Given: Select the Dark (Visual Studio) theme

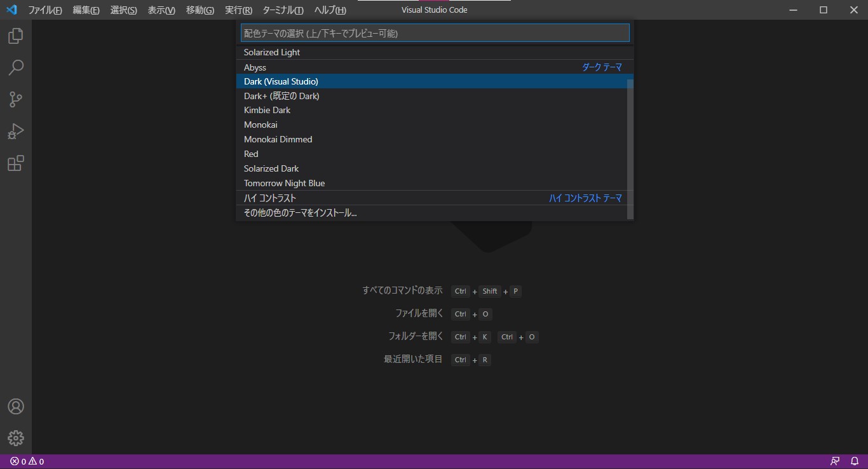Looking at the screenshot, I should (435, 81).
